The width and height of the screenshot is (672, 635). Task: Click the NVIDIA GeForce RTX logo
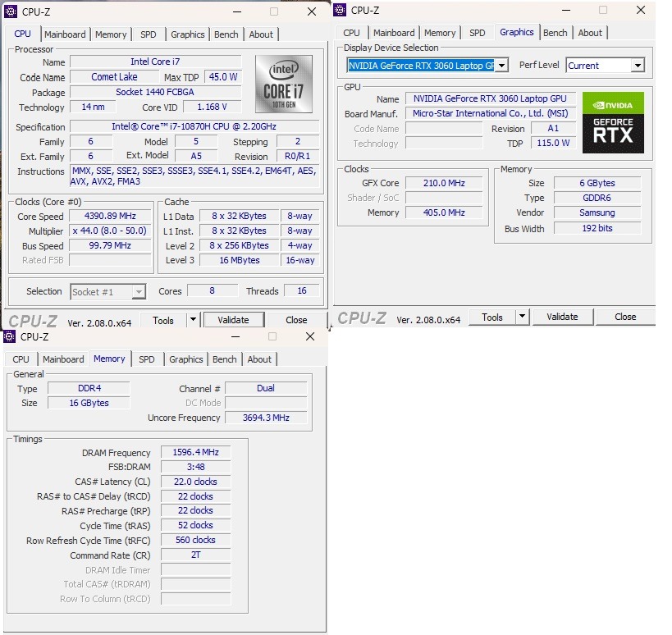[613, 122]
